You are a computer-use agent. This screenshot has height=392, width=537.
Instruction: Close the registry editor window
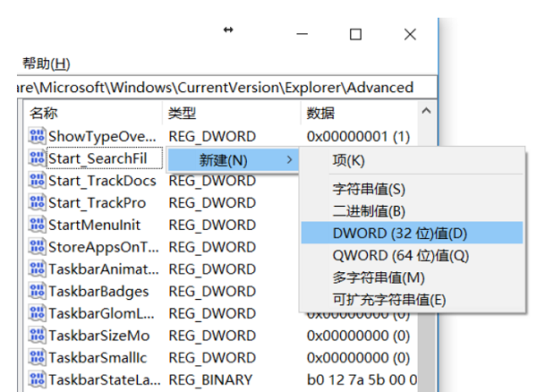[410, 34]
